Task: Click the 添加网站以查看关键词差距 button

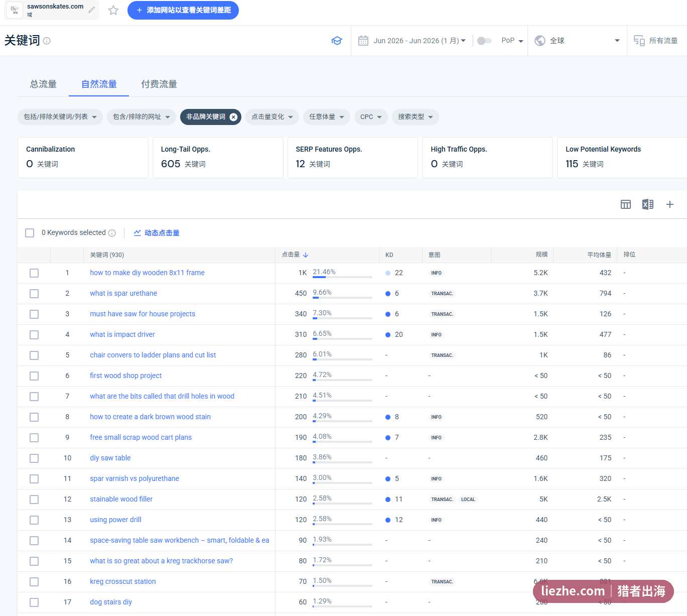Action: 183,10
